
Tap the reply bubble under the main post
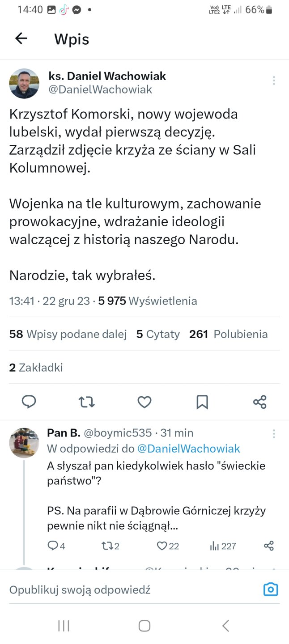point(29,402)
